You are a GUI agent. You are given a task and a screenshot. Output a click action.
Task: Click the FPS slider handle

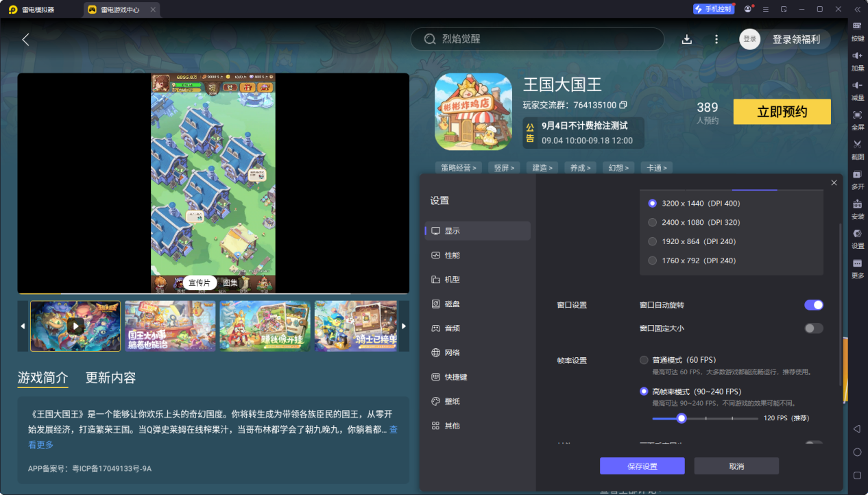point(682,418)
